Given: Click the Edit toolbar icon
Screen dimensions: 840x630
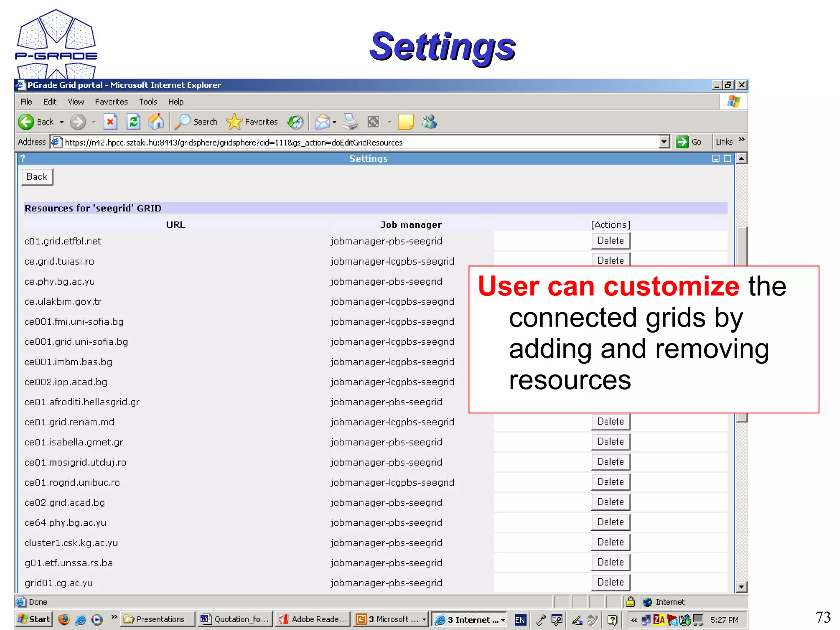Looking at the screenshot, I should 374,122.
